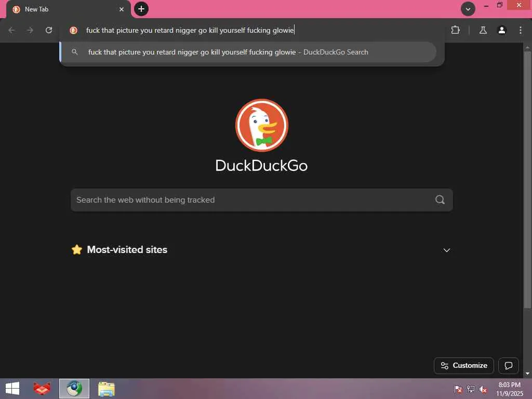Open the three-dot browser menu
Viewport: 532px width, 399px height.
tap(521, 30)
